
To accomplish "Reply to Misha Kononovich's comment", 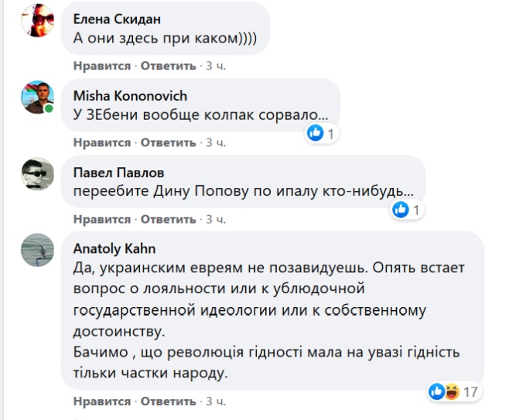I will coord(168,142).
